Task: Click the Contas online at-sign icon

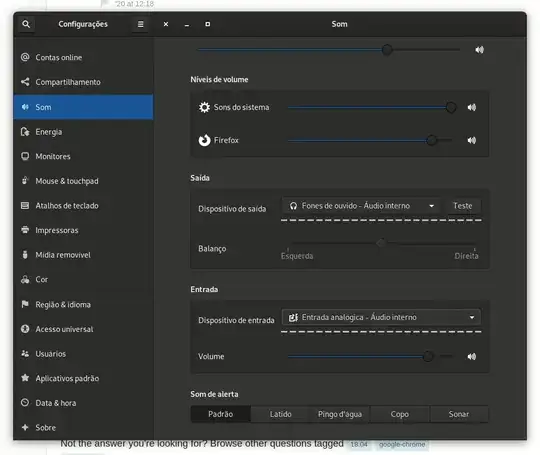Action: [x=25, y=57]
